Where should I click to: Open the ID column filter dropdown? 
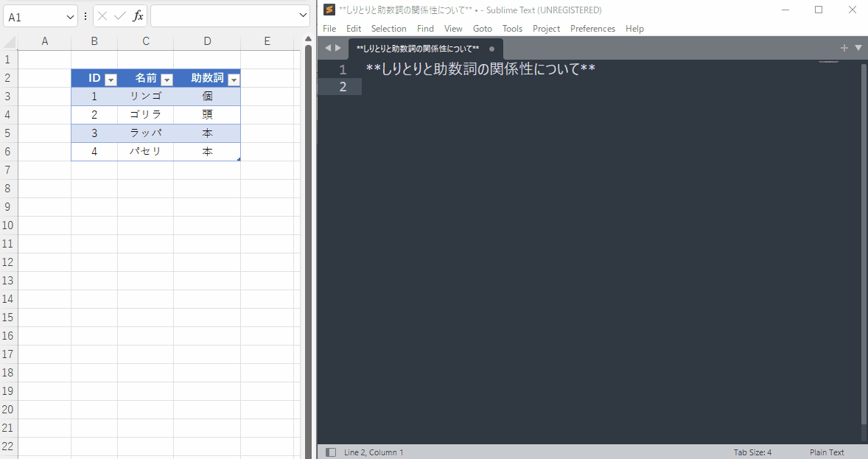pyautogui.click(x=111, y=78)
